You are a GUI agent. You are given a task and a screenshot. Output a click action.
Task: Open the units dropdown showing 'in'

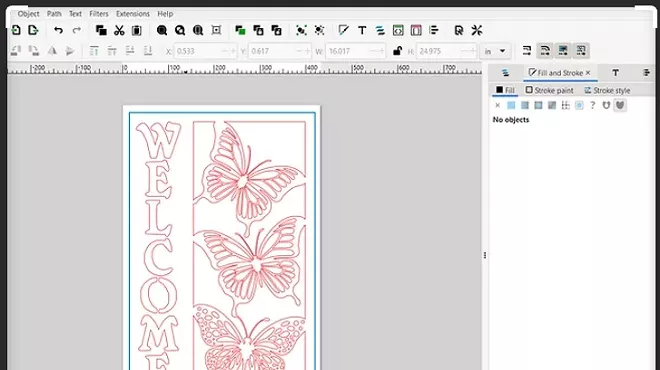click(x=495, y=51)
